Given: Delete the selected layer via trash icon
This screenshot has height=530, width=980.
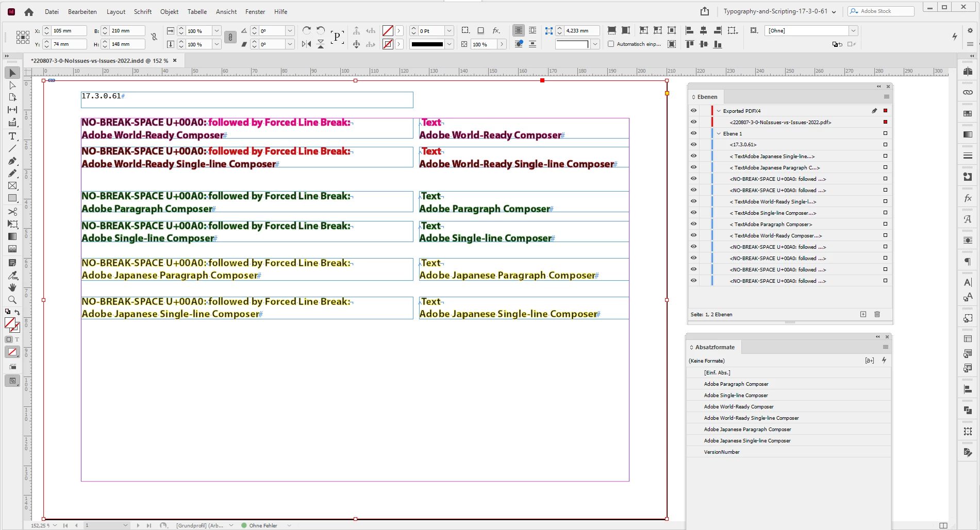Looking at the screenshot, I should [877, 314].
